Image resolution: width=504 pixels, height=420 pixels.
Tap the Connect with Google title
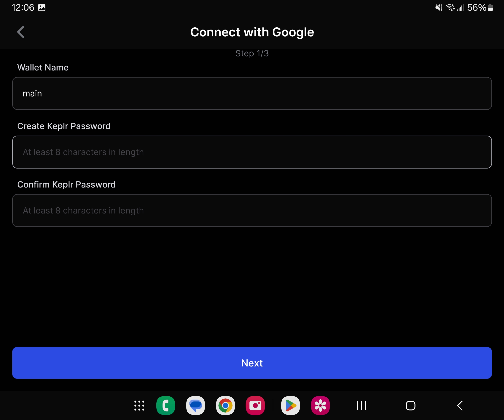click(252, 32)
